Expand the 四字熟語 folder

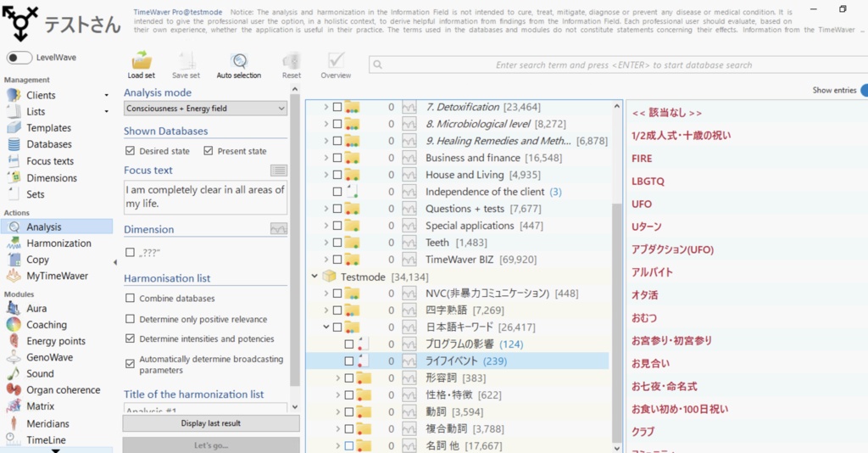coord(326,310)
